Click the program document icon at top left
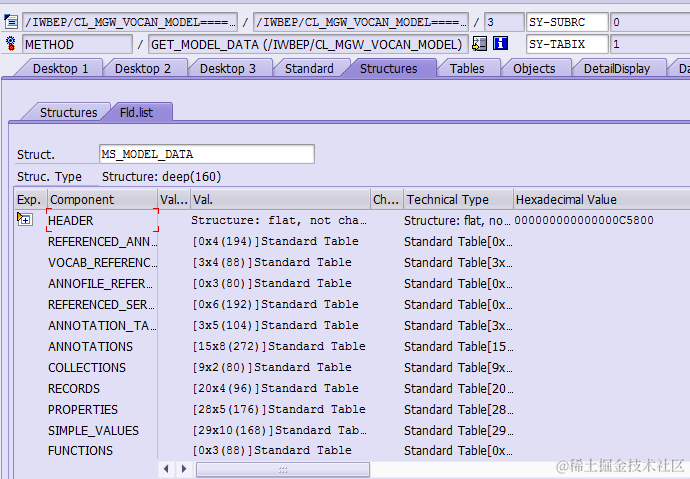This screenshot has width=690, height=479. point(11,22)
